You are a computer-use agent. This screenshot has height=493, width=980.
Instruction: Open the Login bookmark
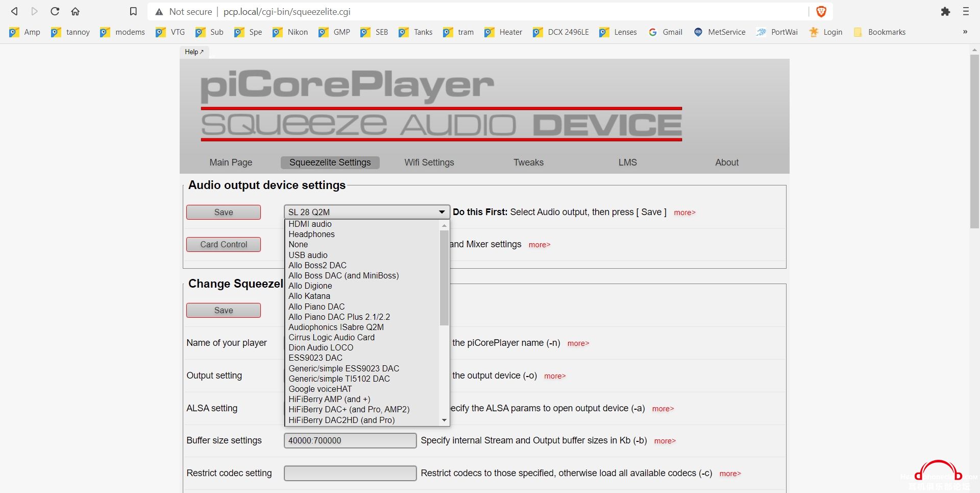[x=826, y=32]
